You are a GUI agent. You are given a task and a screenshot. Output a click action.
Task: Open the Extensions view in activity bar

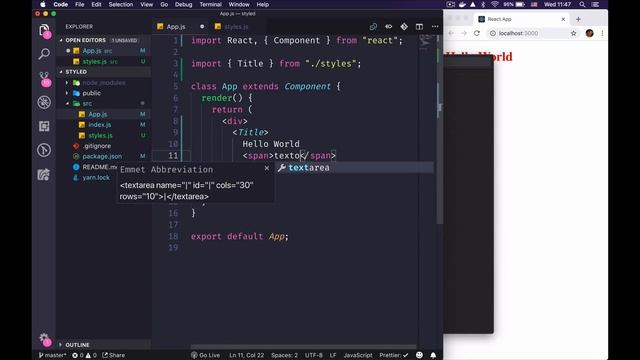point(44,126)
